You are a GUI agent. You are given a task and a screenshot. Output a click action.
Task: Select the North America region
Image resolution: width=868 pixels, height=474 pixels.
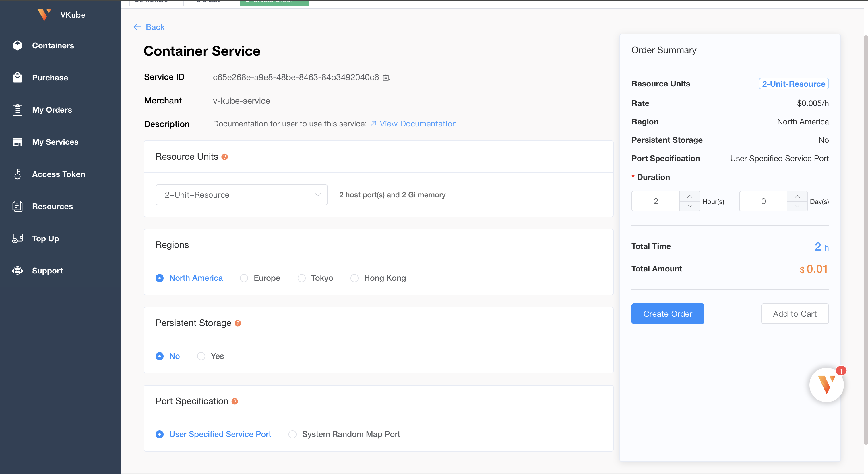pyautogui.click(x=189, y=278)
